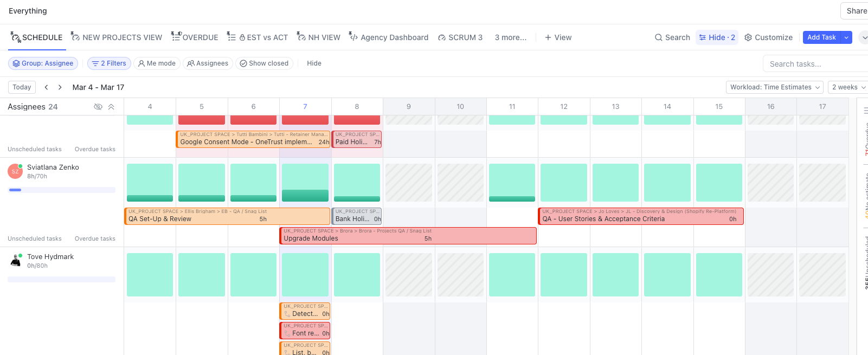Switch to the OVERDUE view tab
868x355 pixels.
coord(195,37)
